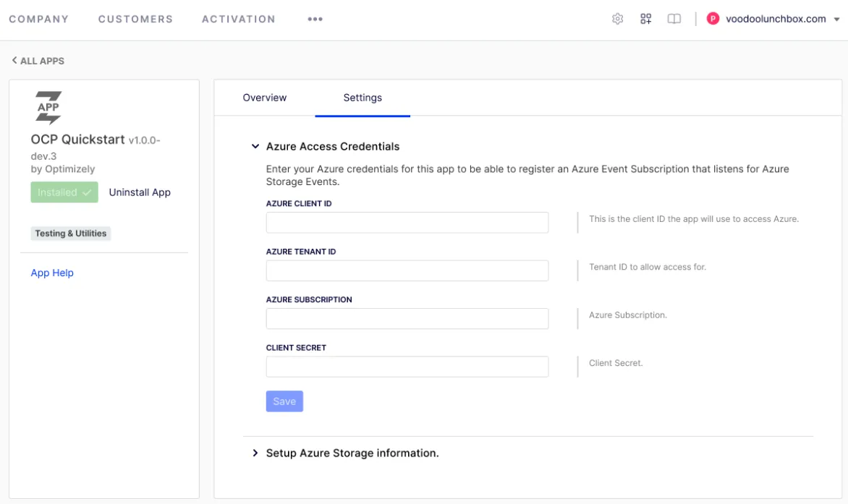
Task: Click the Testing & Utilities tag
Action: point(71,234)
